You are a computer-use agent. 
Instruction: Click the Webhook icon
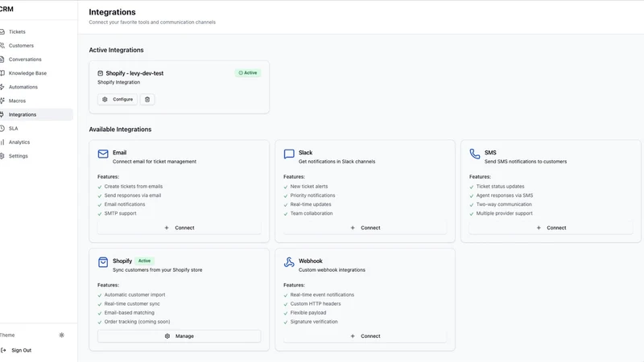point(289,262)
